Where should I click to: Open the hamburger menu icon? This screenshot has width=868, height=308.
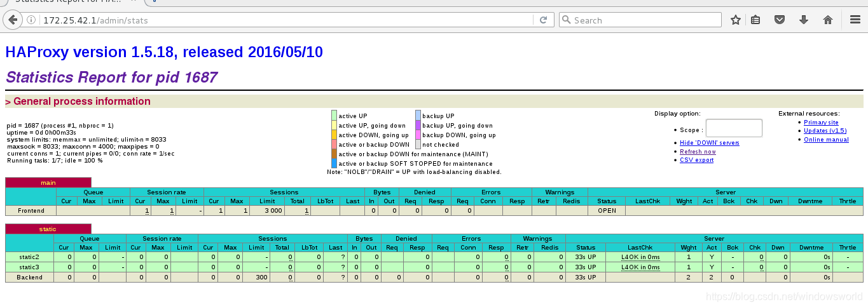(x=855, y=20)
